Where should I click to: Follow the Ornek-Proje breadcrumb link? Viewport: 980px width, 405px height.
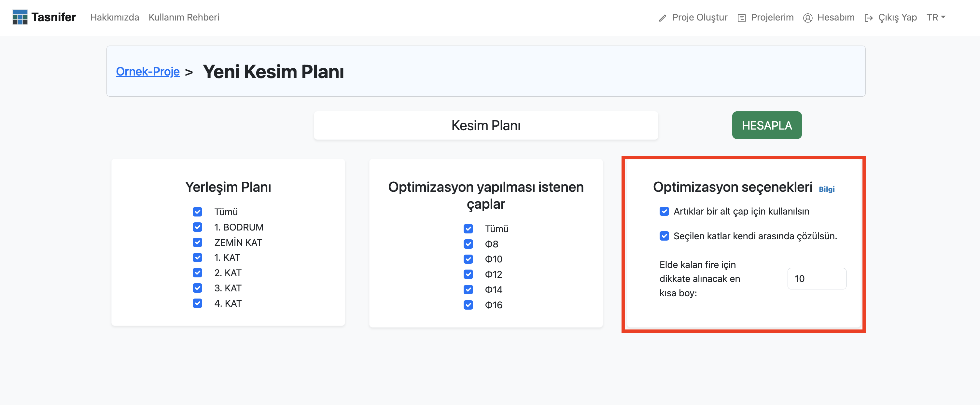(x=147, y=71)
